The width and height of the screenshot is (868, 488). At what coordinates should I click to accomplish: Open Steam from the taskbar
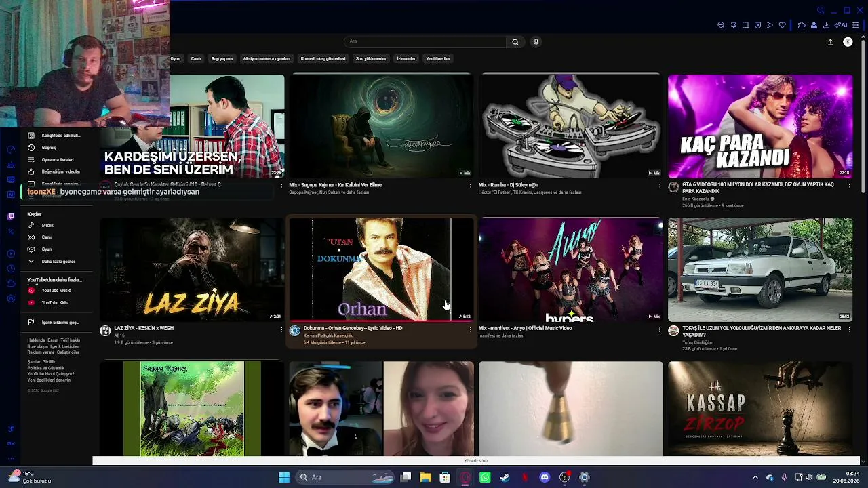click(505, 477)
